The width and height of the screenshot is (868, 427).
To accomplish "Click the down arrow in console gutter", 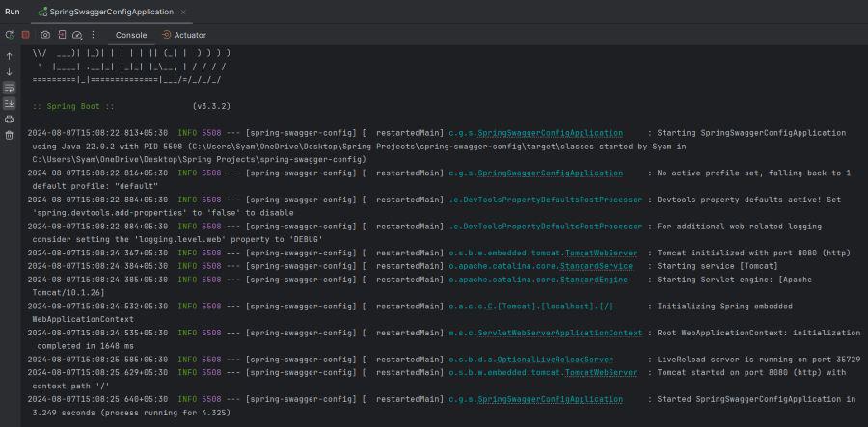I will tap(10, 71).
